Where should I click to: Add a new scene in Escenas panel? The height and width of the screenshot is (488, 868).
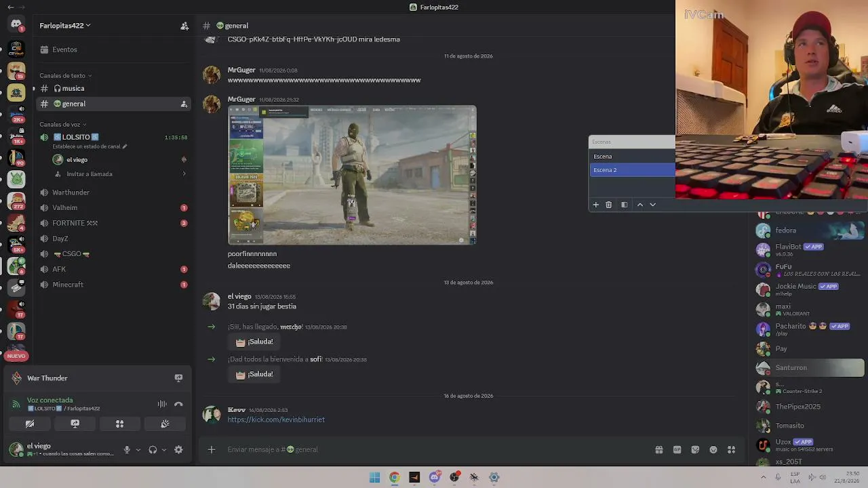[595, 205]
